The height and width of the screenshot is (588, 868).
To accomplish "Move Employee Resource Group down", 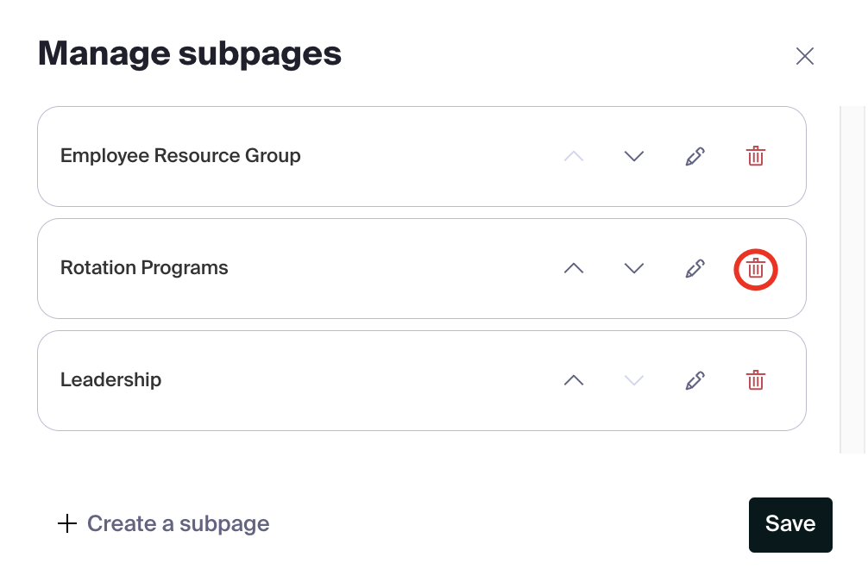I will point(634,156).
